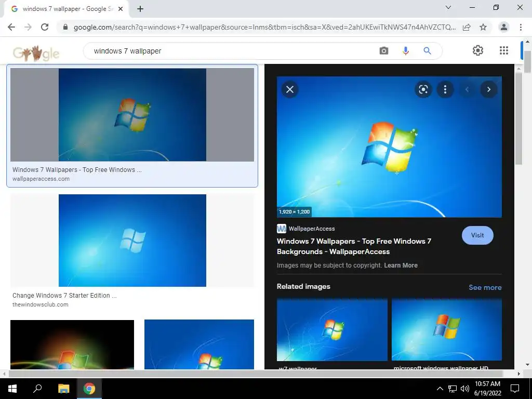Click the 1,920 × 1,200 size label
Viewport: 532px width, 399px height.
294,212
